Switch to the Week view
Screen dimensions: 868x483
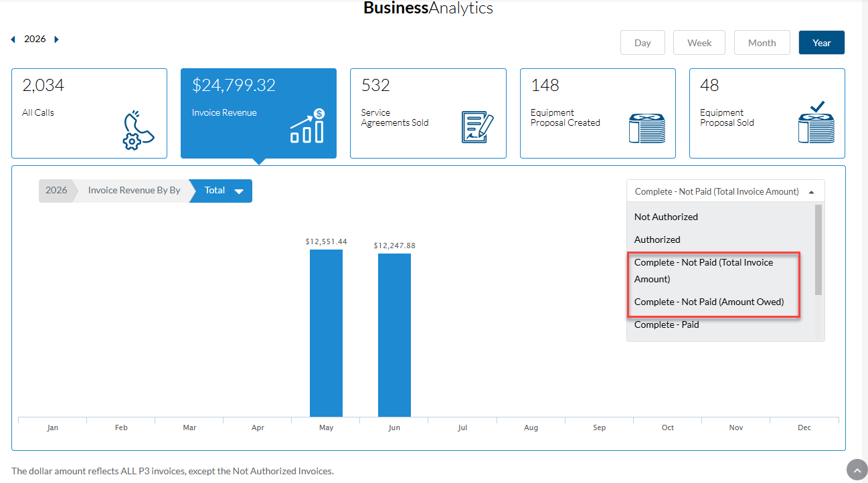coord(699,43)
